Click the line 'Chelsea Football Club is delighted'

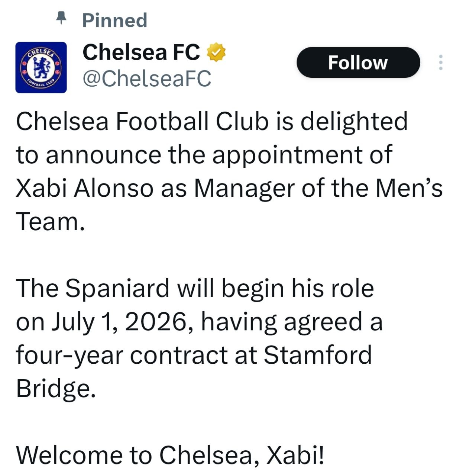[212, 122]
